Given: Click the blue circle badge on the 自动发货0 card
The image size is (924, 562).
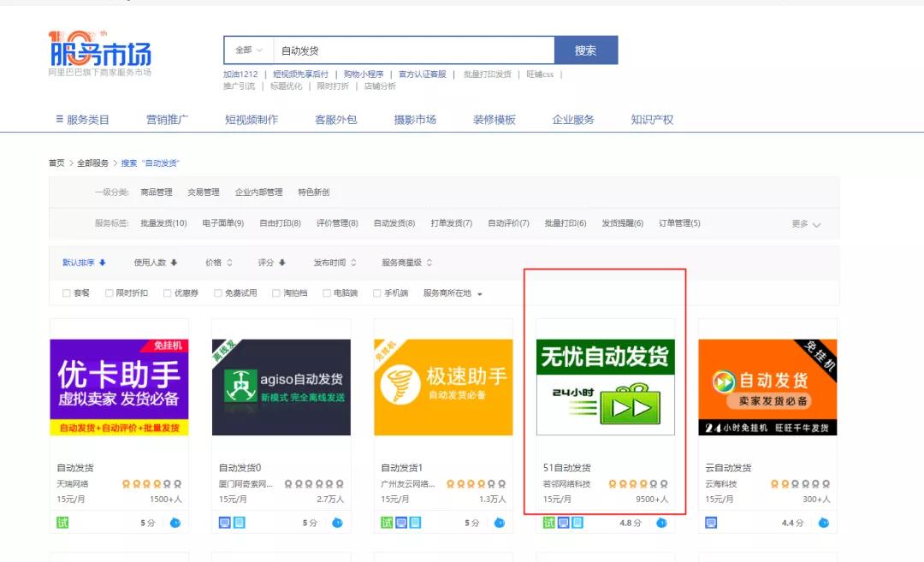Looking at the screenshot, I should (337, 523).
